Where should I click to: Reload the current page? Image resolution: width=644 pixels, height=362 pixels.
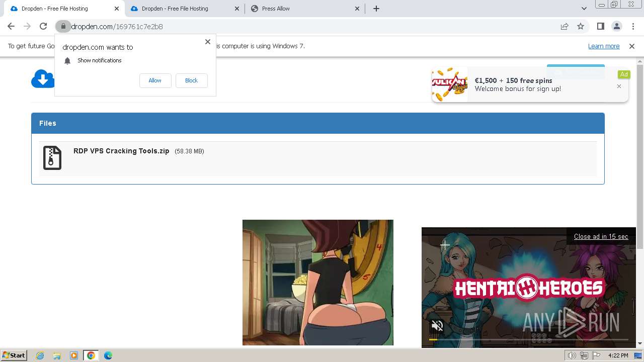pyautogui.click(x=43, y=26)
